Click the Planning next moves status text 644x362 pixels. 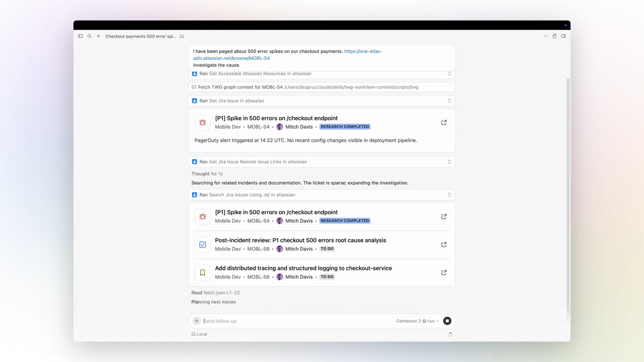pyautogui.click(x=213, y=302)
